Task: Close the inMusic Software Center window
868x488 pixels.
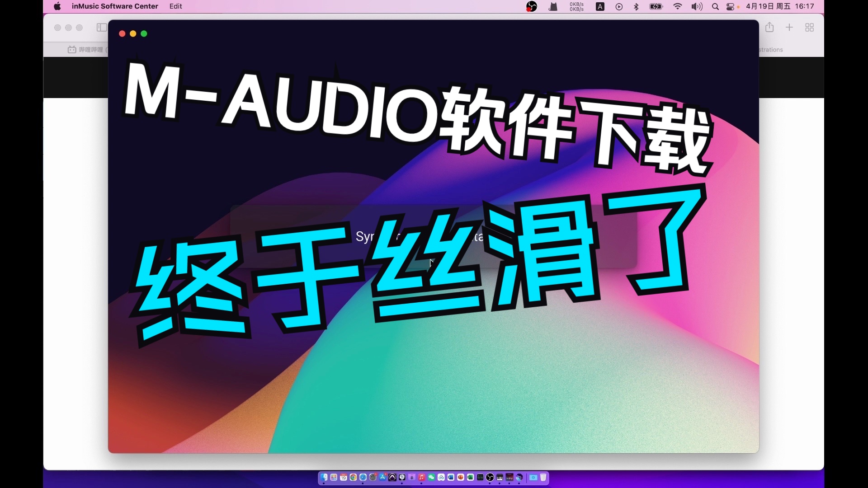Action: coord(122,34)
